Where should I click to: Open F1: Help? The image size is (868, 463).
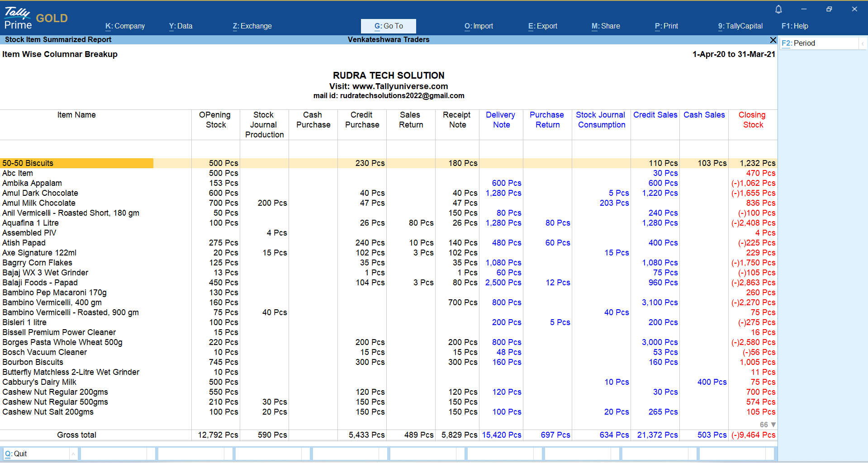[794, 26]
